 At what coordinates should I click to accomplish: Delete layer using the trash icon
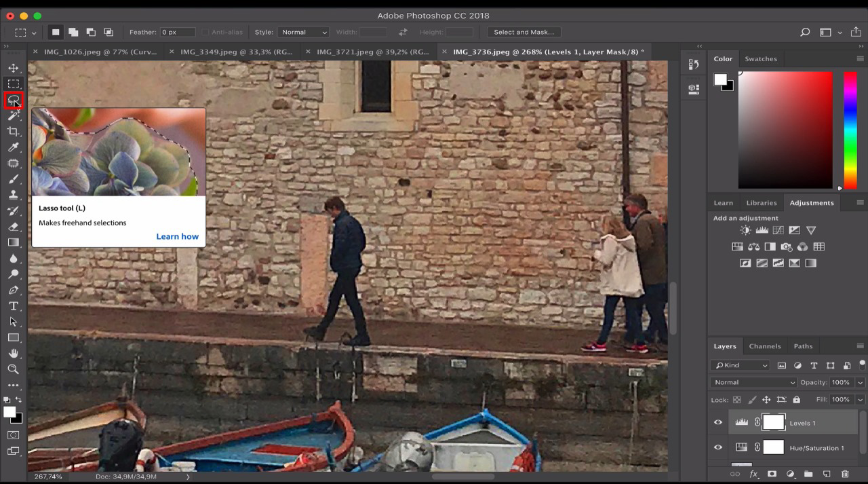coord(845,474)
